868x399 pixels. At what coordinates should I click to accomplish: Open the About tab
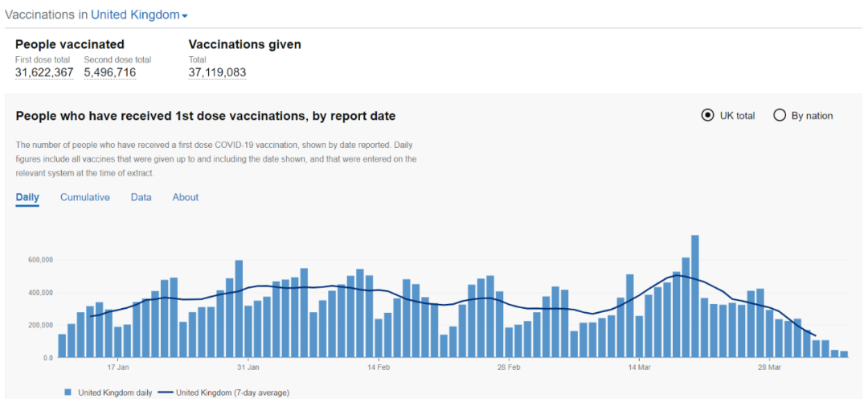tap(186, 197)
